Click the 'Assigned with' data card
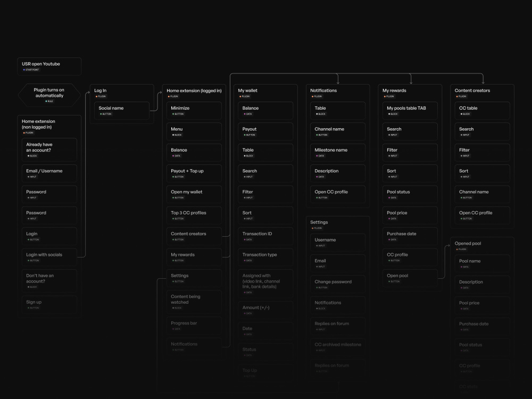This screenshot has width=532, height=399. [x=265, y=284]
